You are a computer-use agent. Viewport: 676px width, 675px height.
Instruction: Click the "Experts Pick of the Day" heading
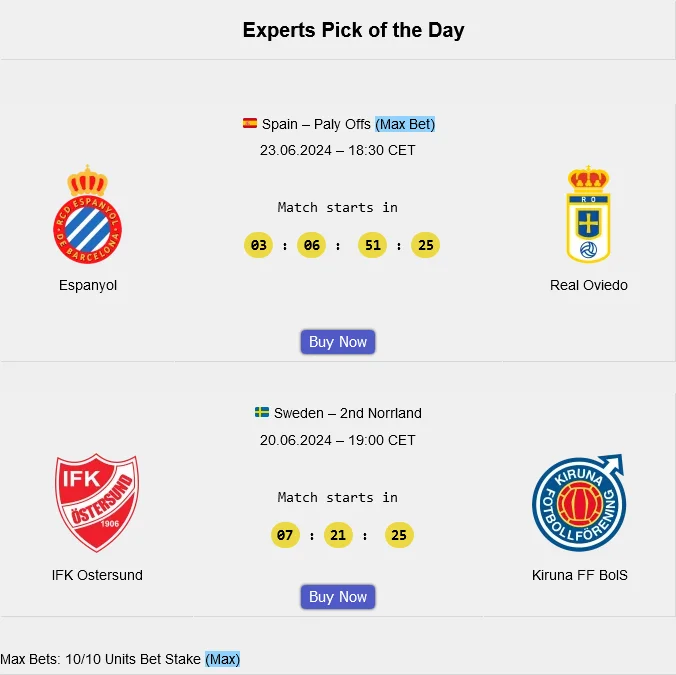point(353,30)
